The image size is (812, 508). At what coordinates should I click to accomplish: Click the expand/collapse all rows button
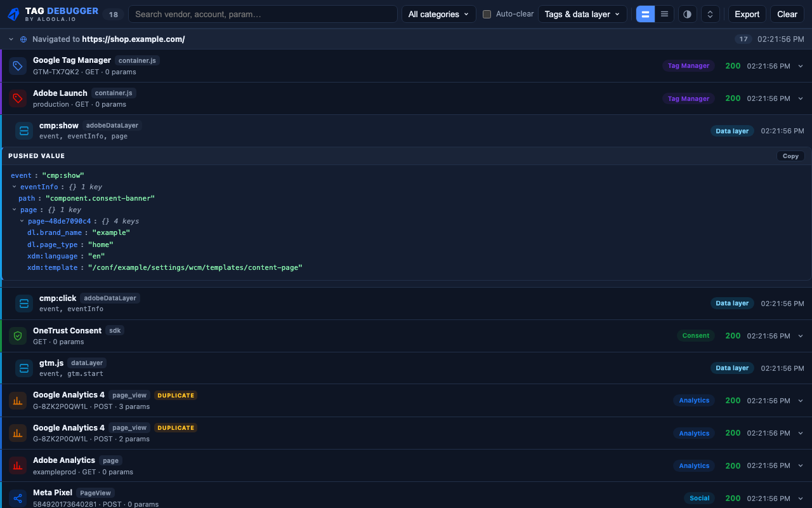710,14
